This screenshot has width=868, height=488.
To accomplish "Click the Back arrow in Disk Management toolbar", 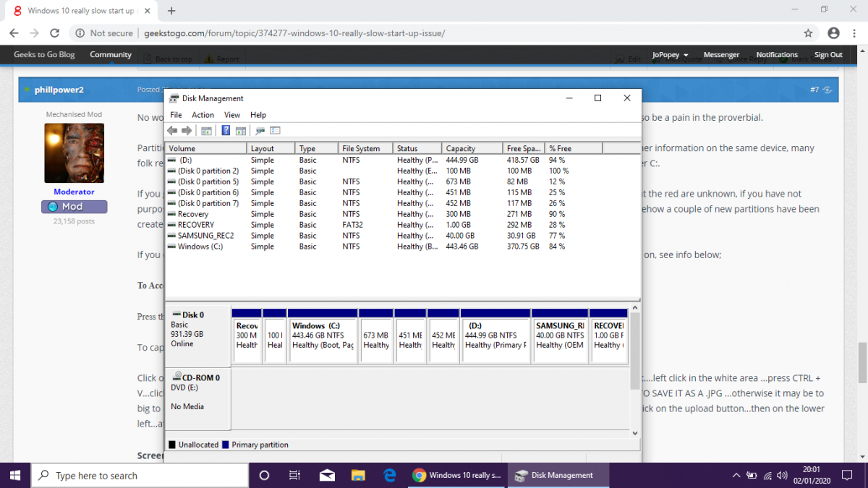I will tap(172, 131).
